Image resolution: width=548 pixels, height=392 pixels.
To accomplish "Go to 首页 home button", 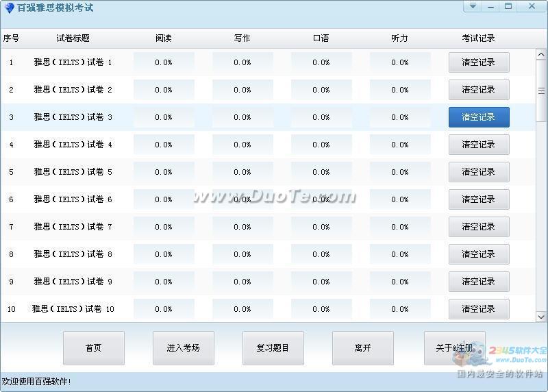I will [x=94, y=348].
